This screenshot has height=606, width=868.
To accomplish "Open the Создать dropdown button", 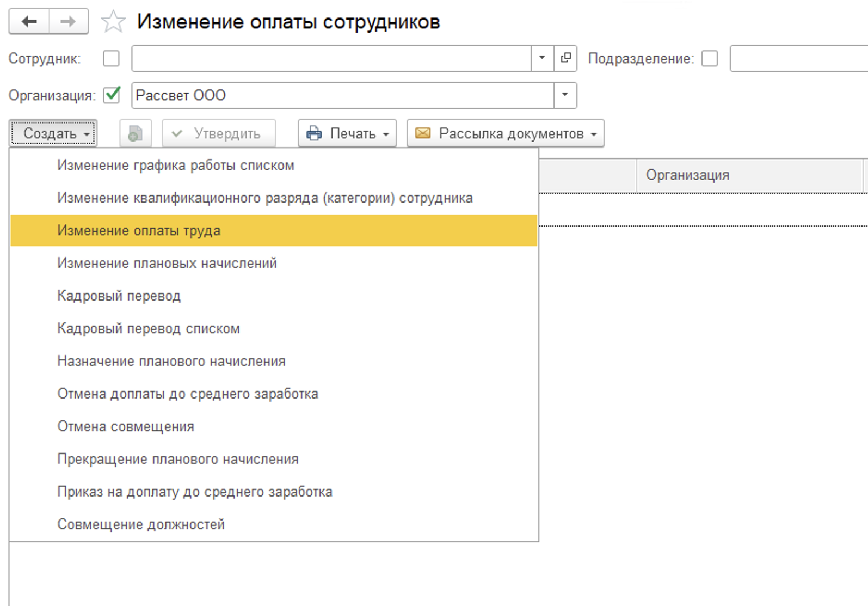I will click(53, 133).
